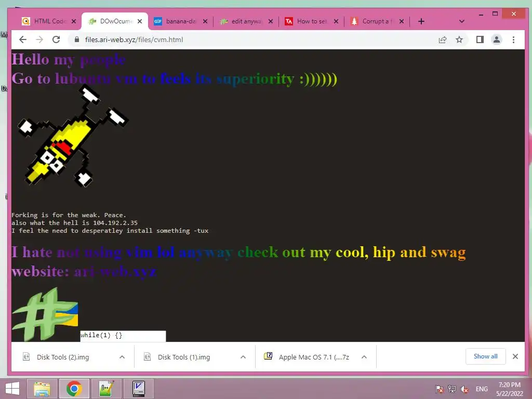Reload the cvm.html page

(x=56, y=39)
